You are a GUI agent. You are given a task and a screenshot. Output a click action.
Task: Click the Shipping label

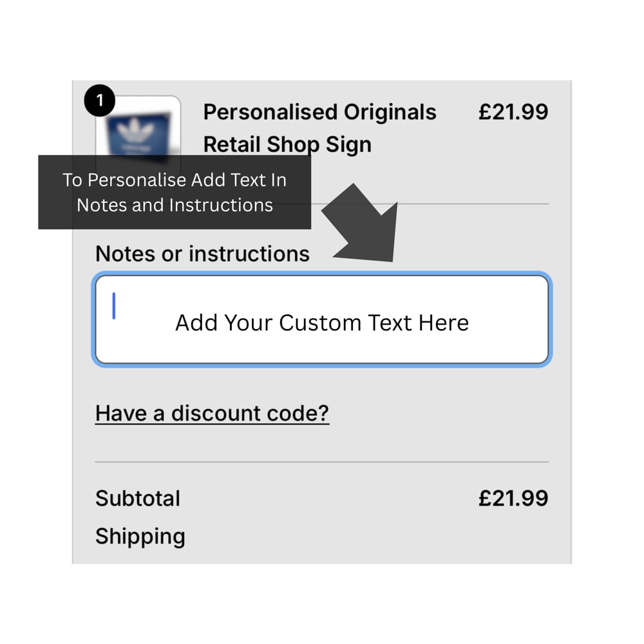[140, 536]
